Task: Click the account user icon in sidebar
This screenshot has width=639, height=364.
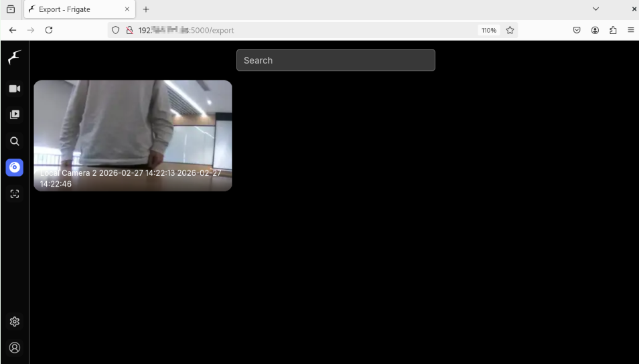Action: coord(14,348)
